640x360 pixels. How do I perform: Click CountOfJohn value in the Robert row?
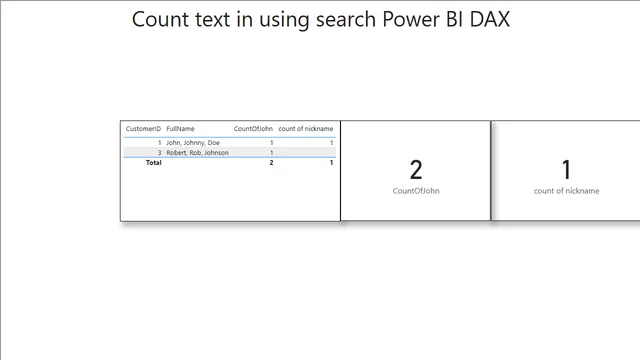pos(271,153)
